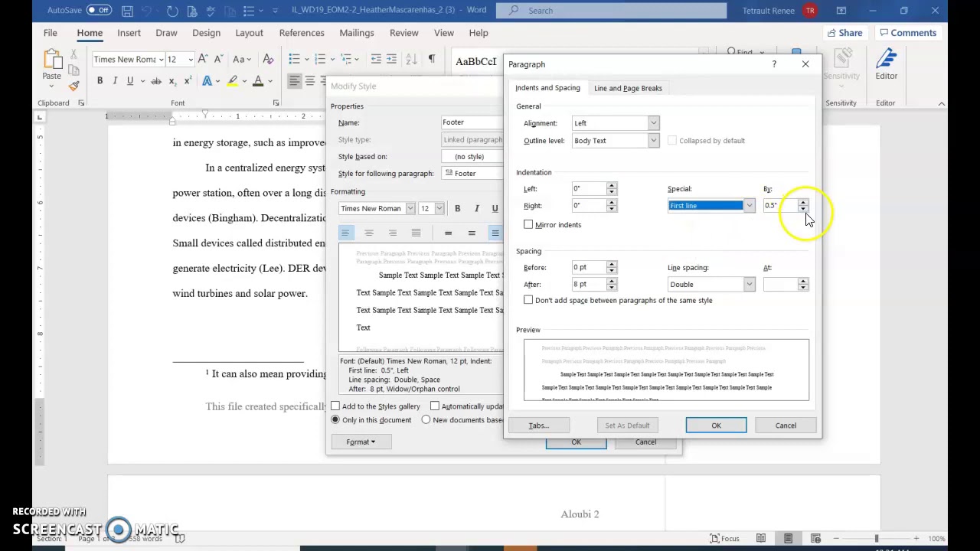Click Cancel in the Paragraph dialog
Screen dimensions: 980x551
point(786,425)
